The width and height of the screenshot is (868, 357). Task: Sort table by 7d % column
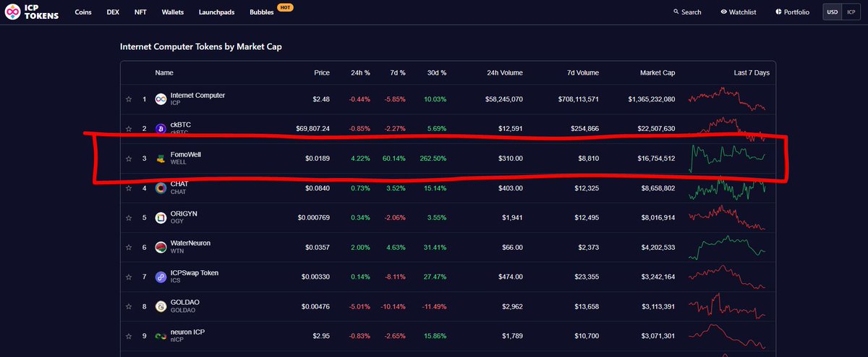point(398,73)
